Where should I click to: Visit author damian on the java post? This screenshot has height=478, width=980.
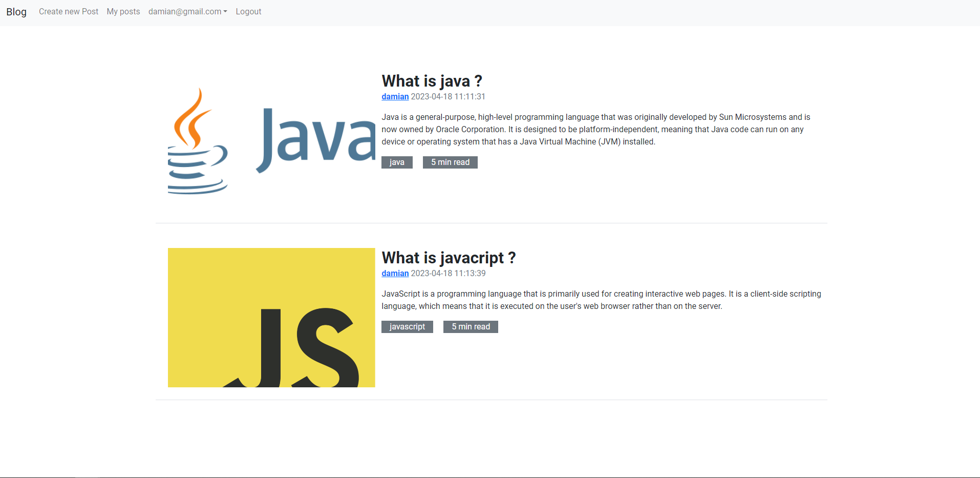coord(395,96)
